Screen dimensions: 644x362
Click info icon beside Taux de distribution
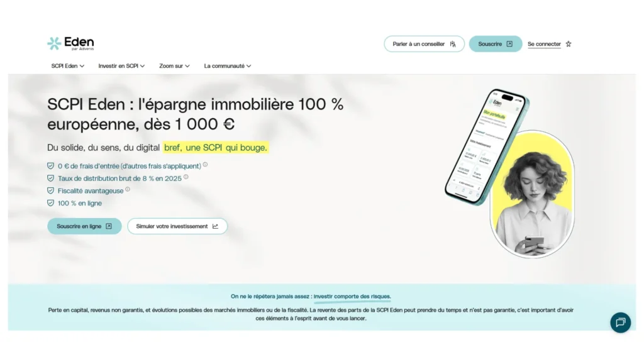coord(186,177)
